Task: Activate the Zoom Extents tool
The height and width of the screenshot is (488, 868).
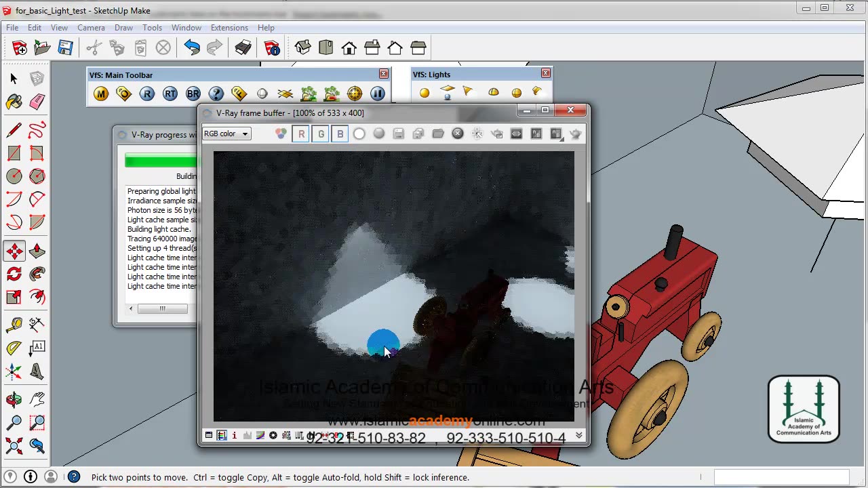Action: pyautogui.click(x=14, y=446)
